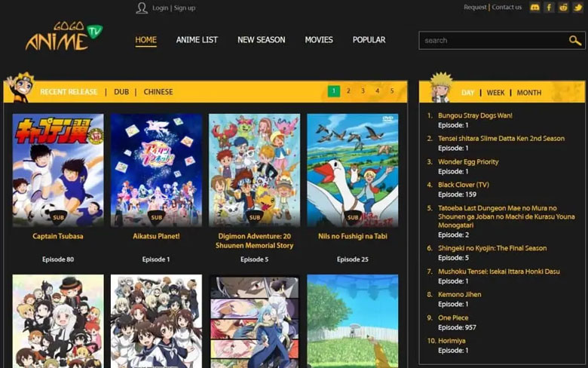Open Black Clover (TV) in ranking
The height and width of the screenshot is (368, 588).
pyautogui.click(x=464, y=185)
